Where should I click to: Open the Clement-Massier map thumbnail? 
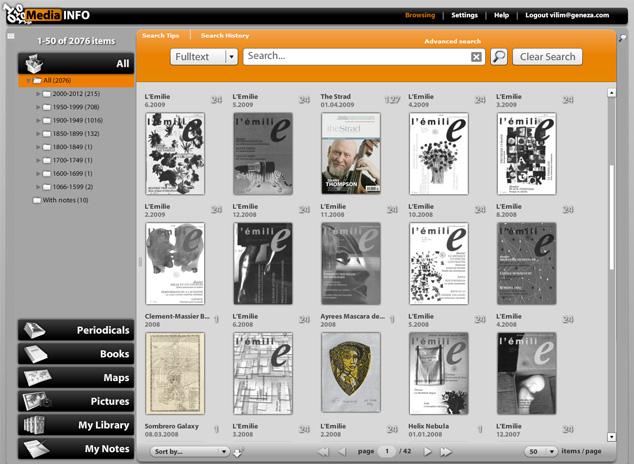click(175, 373)
